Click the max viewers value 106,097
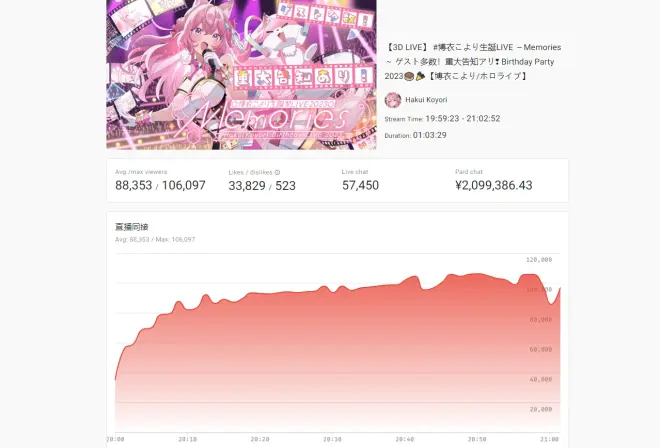 tap(184, 185)
